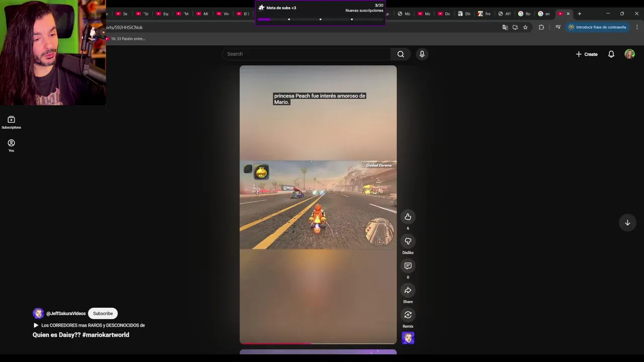The height and width of the screenshot is (362, 644).
Task: Open the sound source thumbnail below Remix
Action: (x=408, y=338)
